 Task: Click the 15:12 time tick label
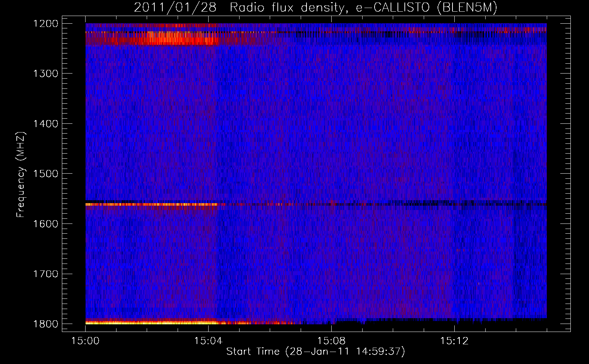(454, 341)
